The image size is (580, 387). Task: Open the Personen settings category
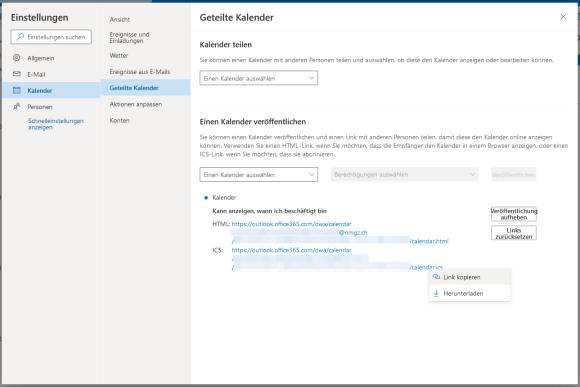tap(51, 107)
